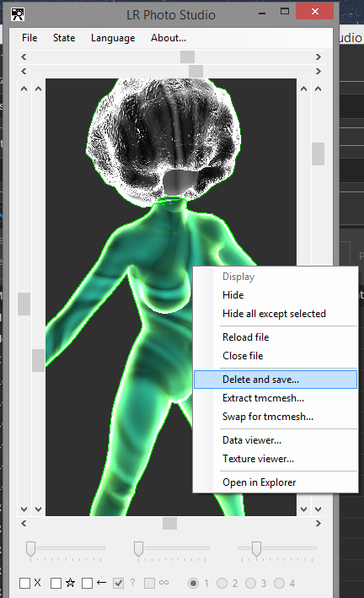364x598 pixels.
Task: Select radio button 2
Action: (222, 583)
